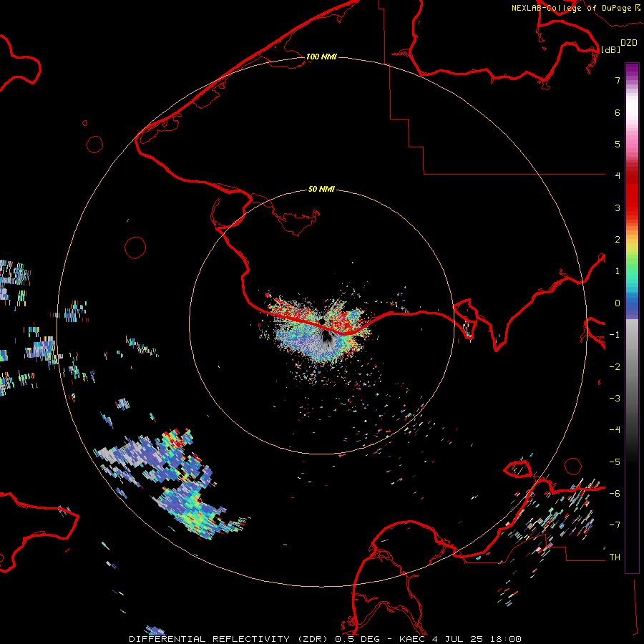Click the DZD product label
644x644 pixels.
[x=629, y=43]
